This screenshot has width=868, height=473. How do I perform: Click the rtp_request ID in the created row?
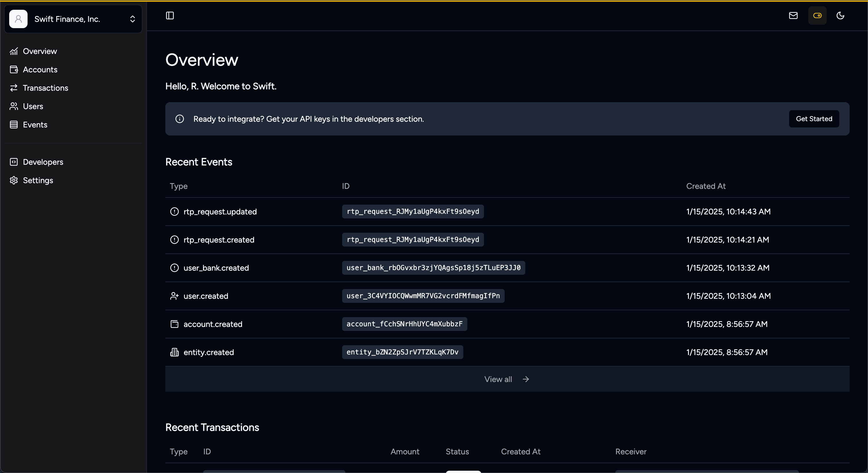[x=413, y=240]
